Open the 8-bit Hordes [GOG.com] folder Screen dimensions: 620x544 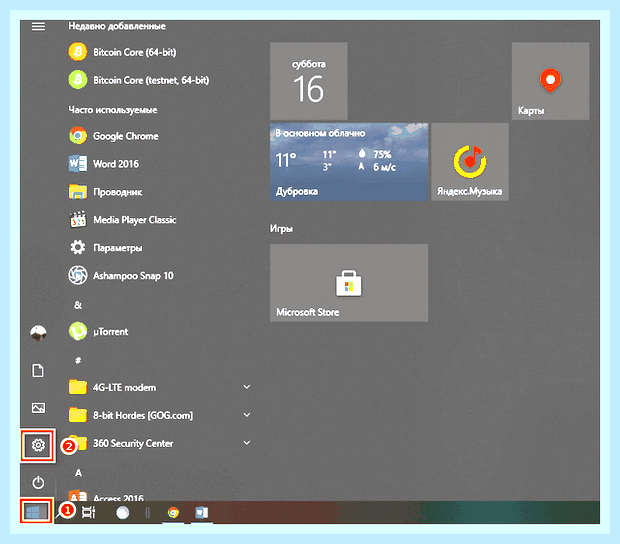131,415
